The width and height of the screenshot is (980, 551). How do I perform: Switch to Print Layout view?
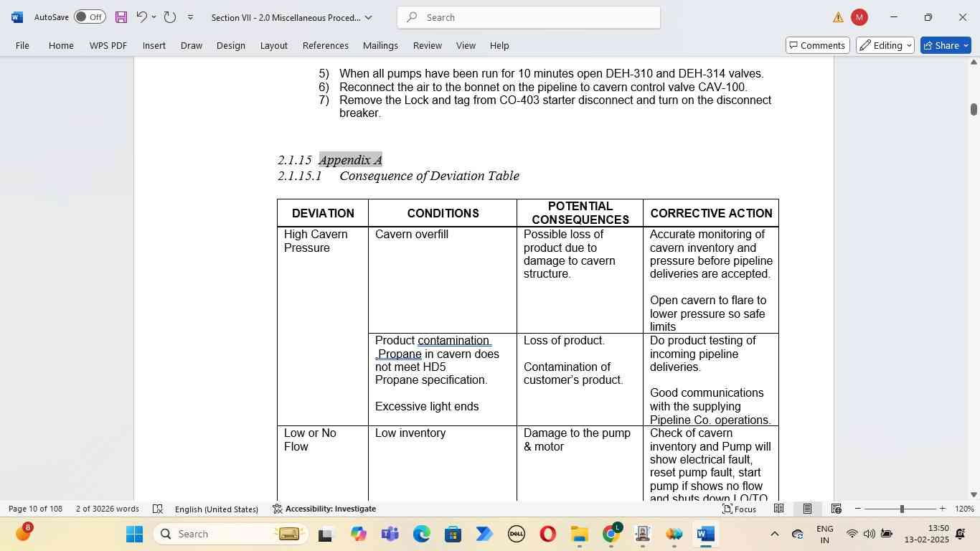[x=807, y=509]
